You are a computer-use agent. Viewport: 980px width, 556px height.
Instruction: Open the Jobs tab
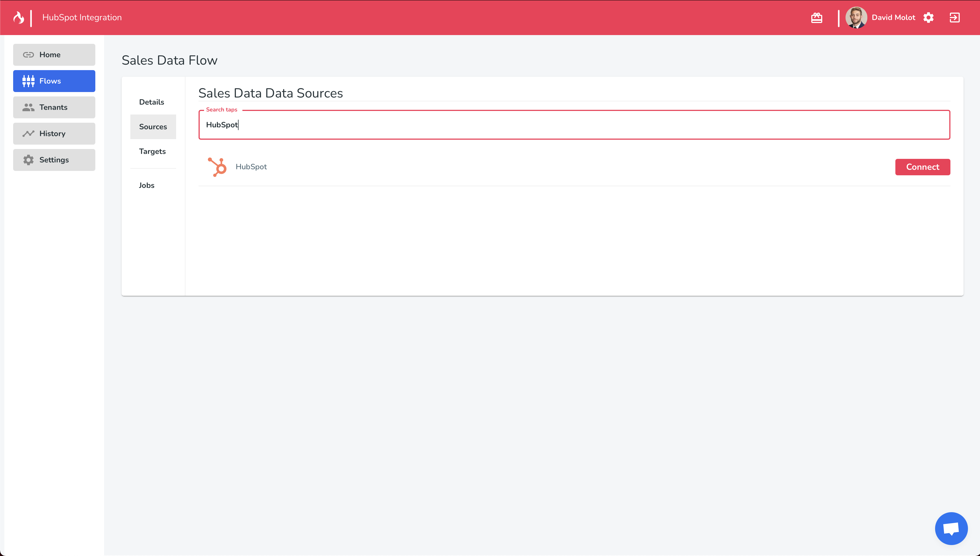[147, 185]
